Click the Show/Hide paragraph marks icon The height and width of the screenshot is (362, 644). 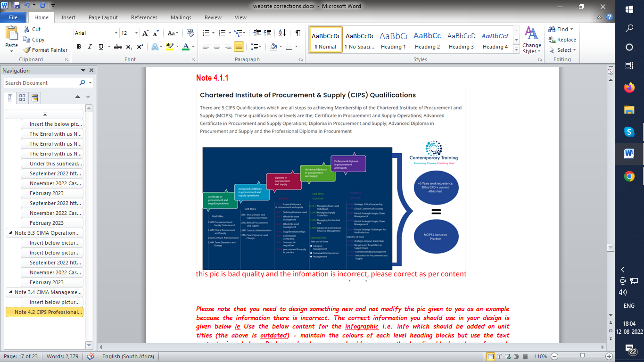click(x=297, y=33)
